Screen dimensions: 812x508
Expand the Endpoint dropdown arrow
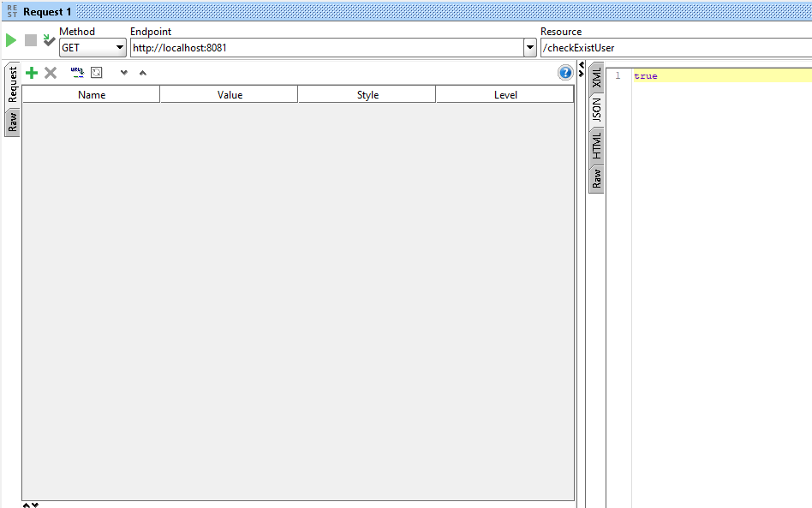tap(530, 48)
